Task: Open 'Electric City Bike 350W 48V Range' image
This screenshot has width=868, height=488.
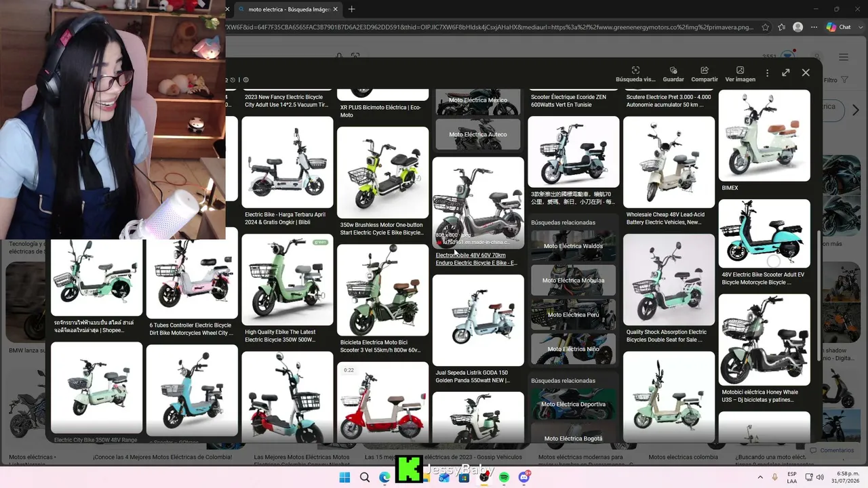Action: coord(96,388)
